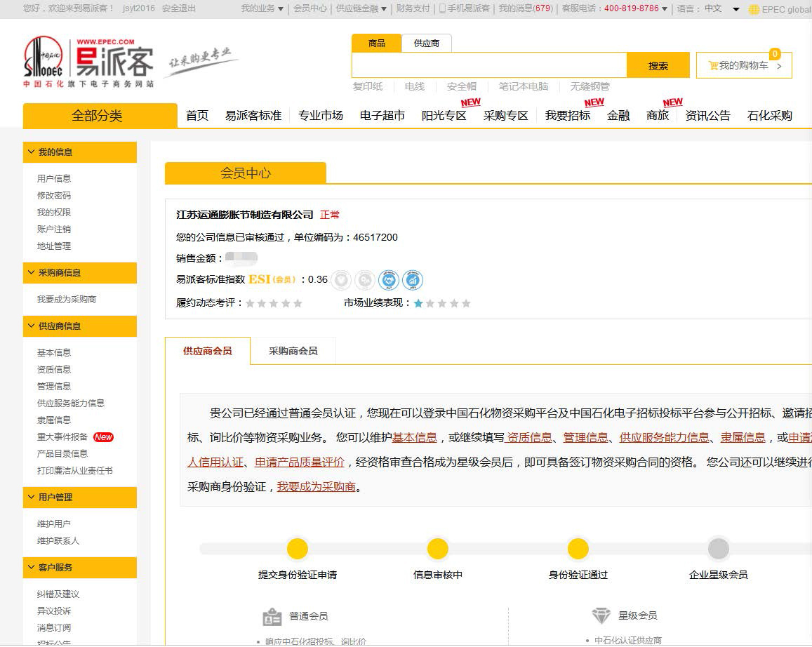Open 资质信息 in sidebar
Image resolution: width=812 pixels, height=647 pixels.
coord(54,370)
